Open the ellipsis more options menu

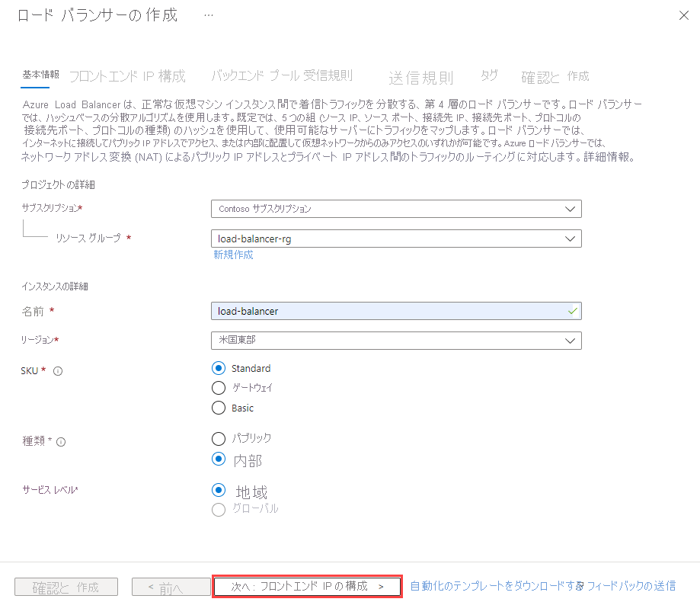pos(209,15)
